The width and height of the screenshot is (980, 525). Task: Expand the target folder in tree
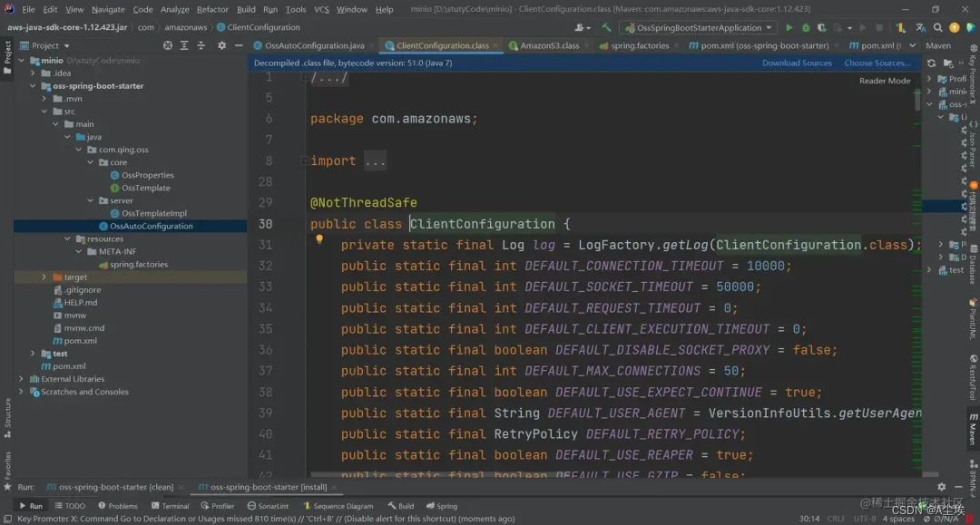point(44,277)
